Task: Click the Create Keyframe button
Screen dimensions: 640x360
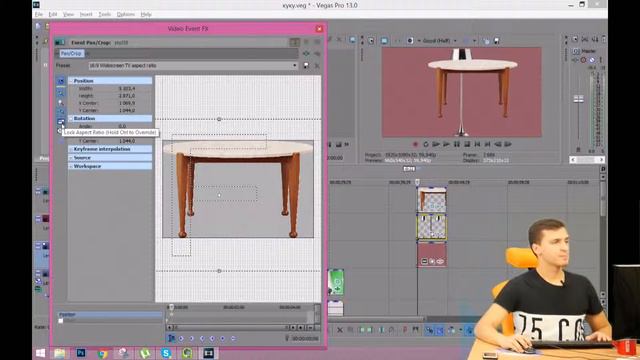Action: point(222,338)
